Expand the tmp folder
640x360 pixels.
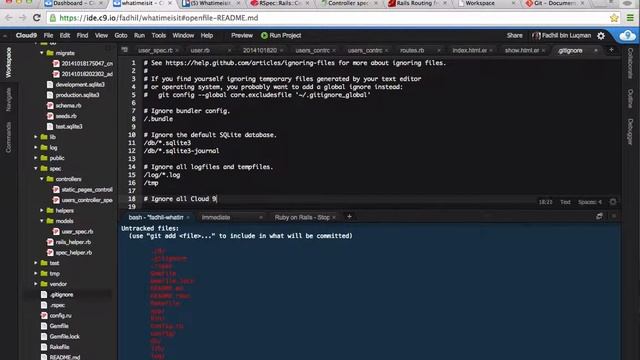click(36, 273)
